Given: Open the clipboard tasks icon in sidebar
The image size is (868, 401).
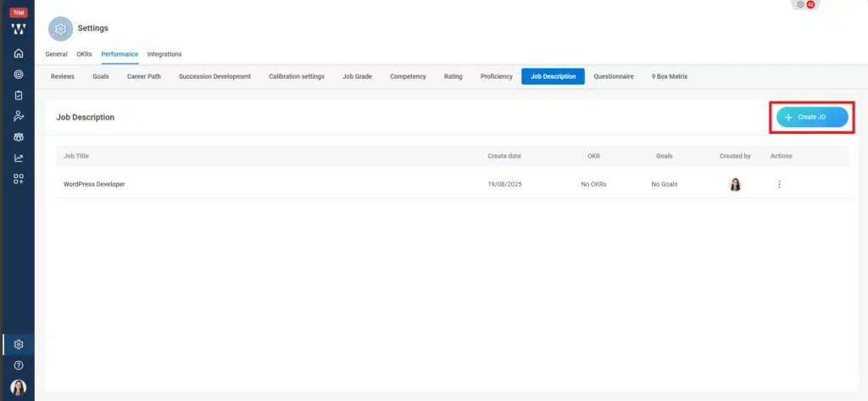Looking at the screenshot, I should pos(19,95).
